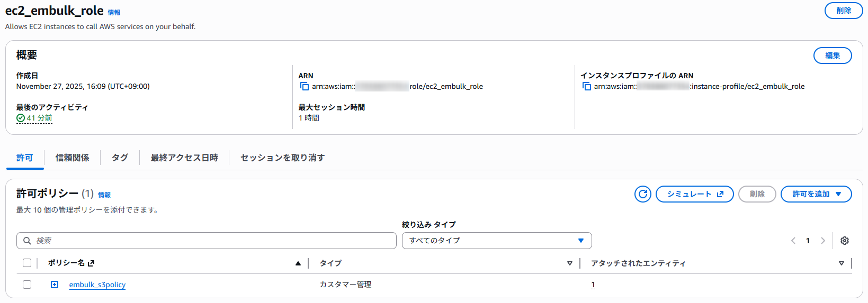Open the 許可を追加 dropdown button
The image size is (868, 303).
[816, 194]
